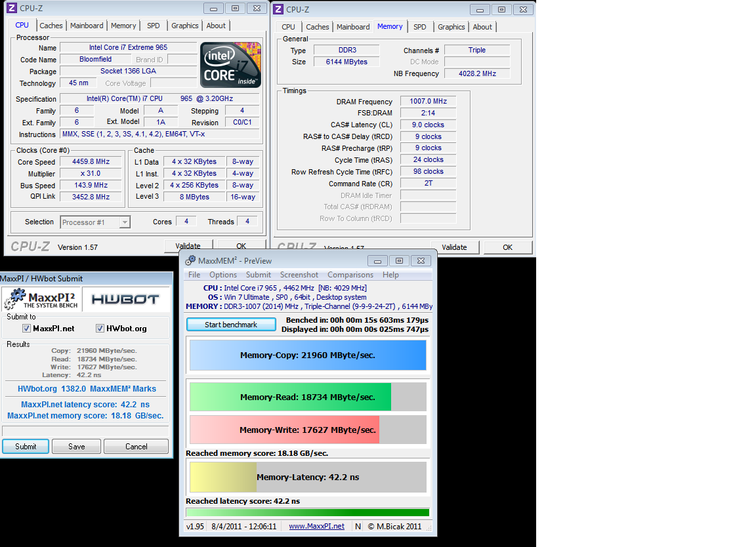Click the N indicator in MaxxMEM status bar
756x547 pixels.
pyautogui.click(x=358, y=526)
